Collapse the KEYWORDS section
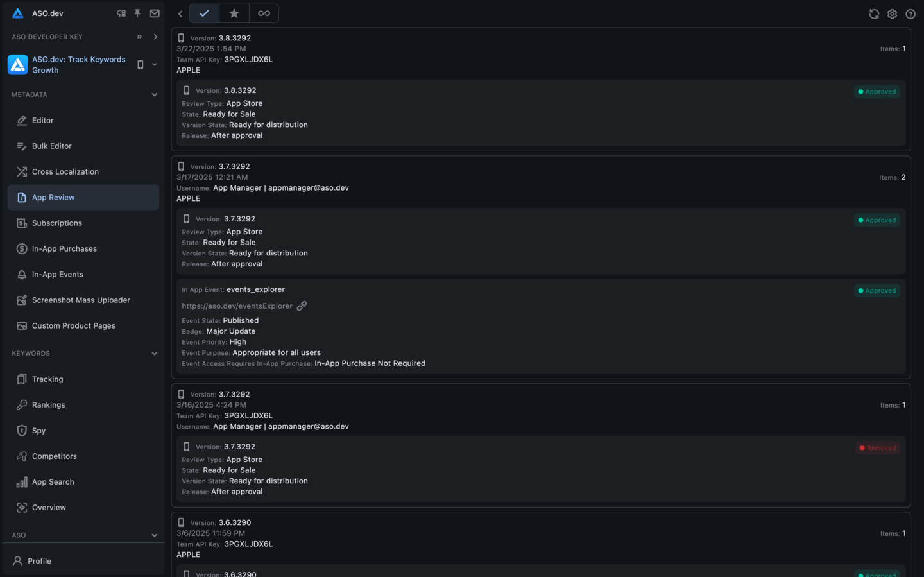 pyautogui.click(x=154, y=354)
